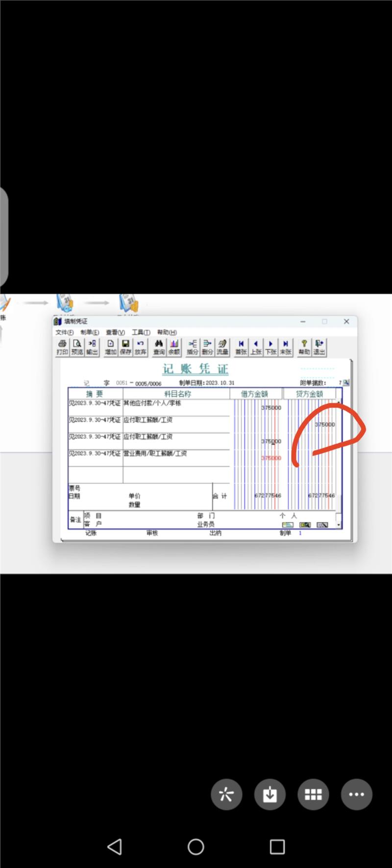Open 查询 (Query) binoculars icon
The height and width of the screenshot is (868, 392).
coord(159,347)
